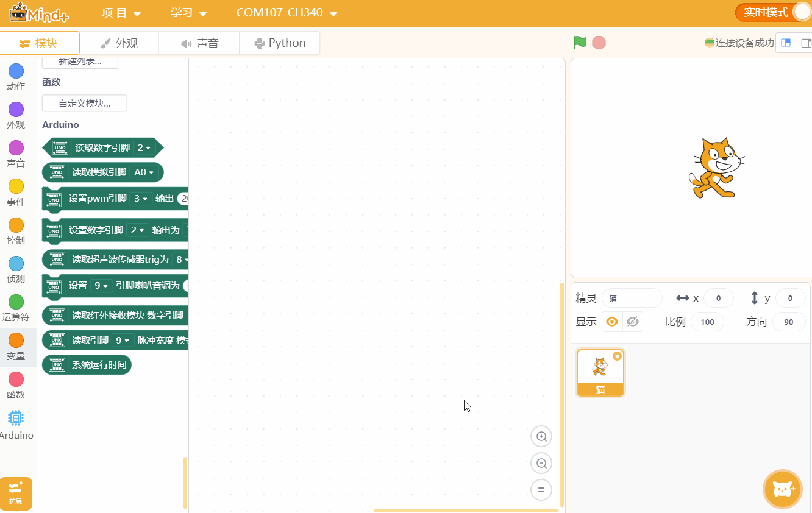Open the add sprite cat button
The height and width of the screenshot is (513, 812).
click(782, 489)
